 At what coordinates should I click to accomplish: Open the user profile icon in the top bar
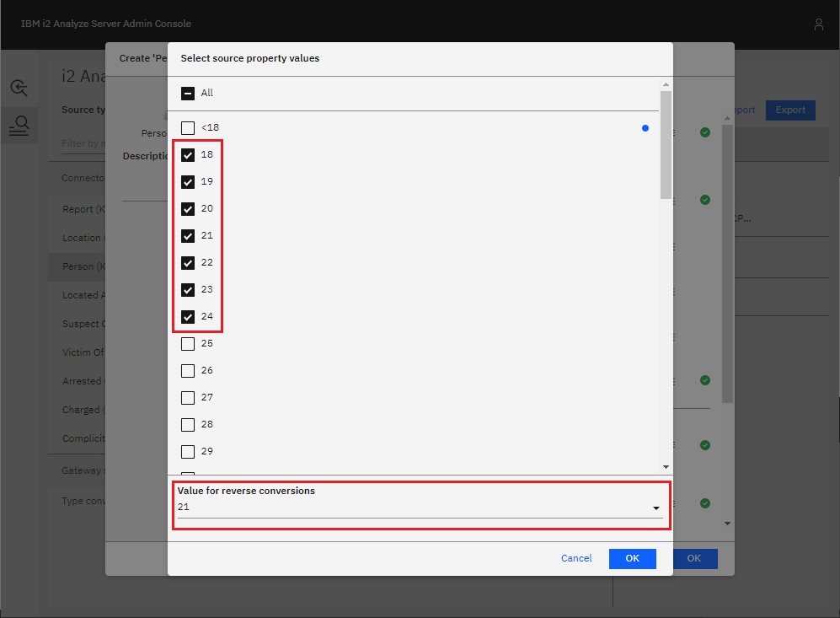[x=818, y=24]
